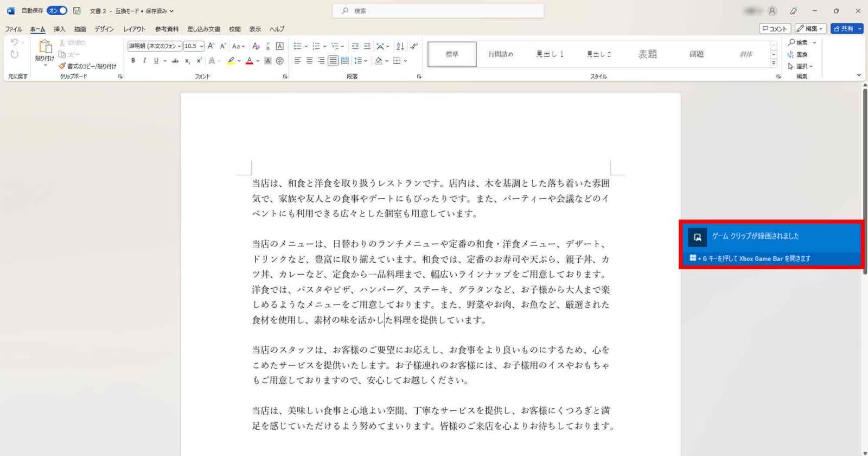Image resolution: width=868 pixels, height=456 pixels.
Task: Click the コメント button
Action: (x=775, y=28)
